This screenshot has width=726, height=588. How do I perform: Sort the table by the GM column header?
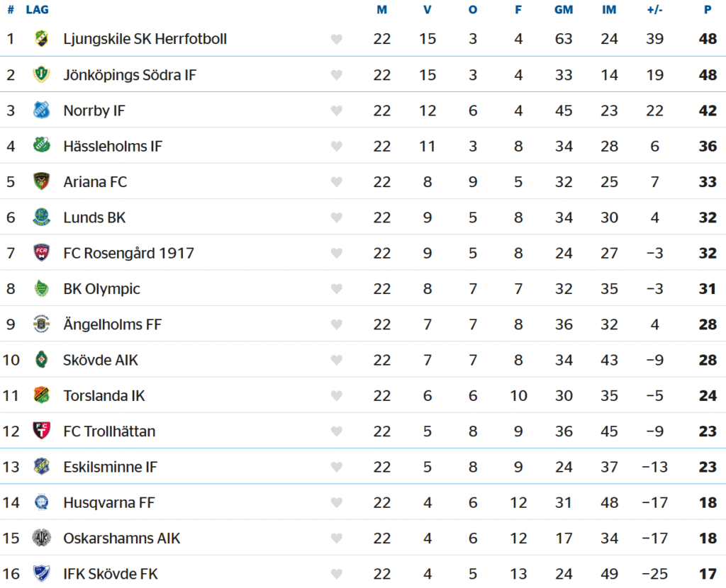coord(564,10)
